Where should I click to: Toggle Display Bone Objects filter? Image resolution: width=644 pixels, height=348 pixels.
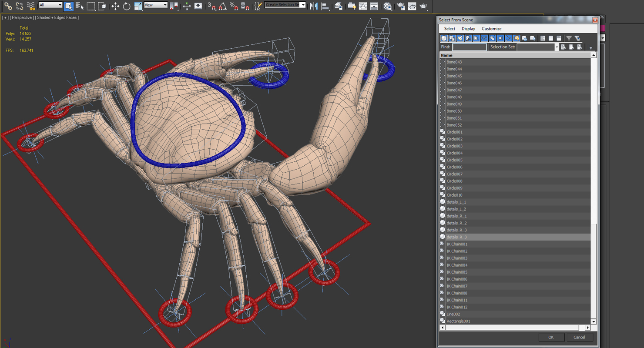[x=508, y=38]
